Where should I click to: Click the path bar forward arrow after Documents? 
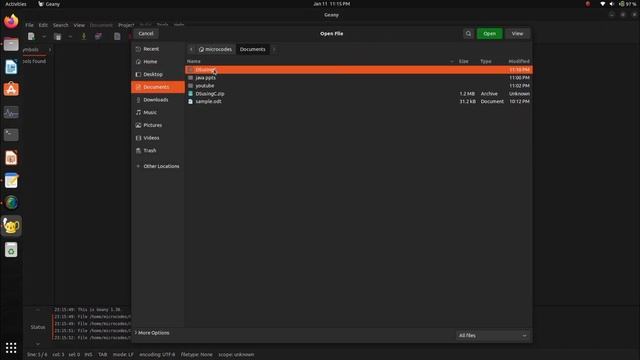274,49
